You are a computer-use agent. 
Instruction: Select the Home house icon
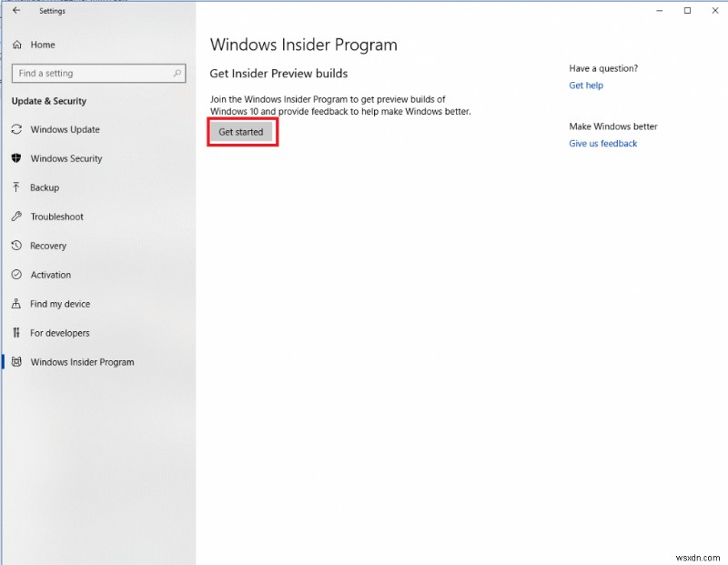16,45
